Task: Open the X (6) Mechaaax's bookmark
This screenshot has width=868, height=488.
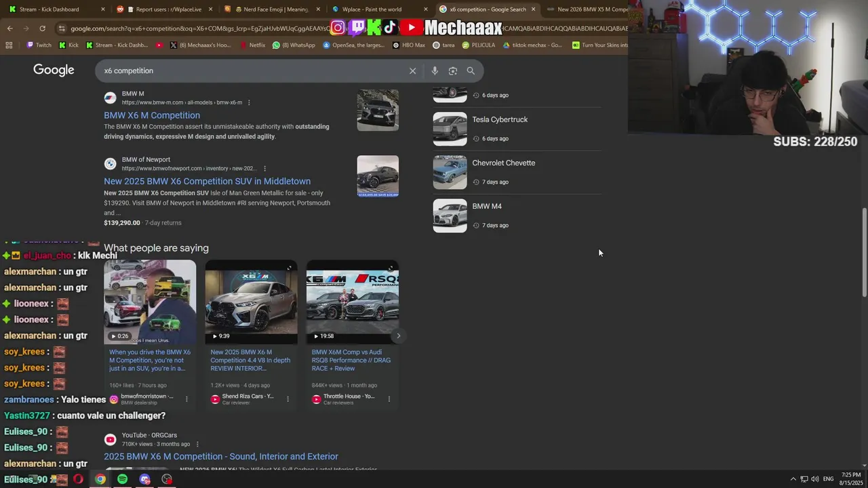Action: [200, 45]
